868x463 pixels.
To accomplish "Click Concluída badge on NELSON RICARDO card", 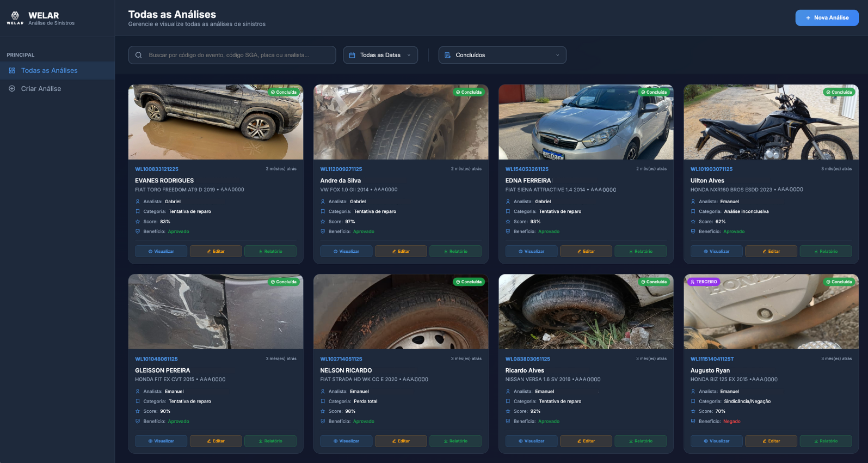I will tap(469, 282).
